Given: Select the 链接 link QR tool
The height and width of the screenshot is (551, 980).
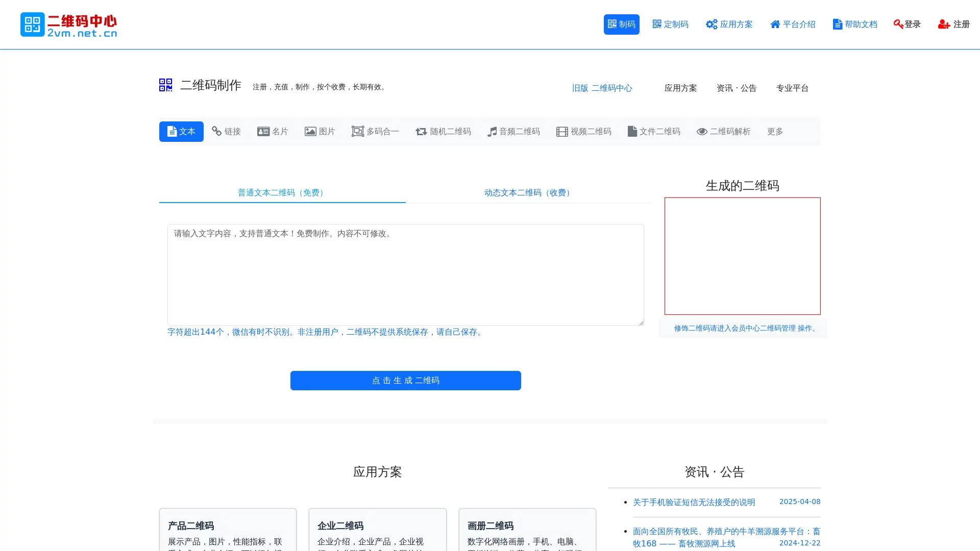Looking at the screenshot, I should (226, 131).
